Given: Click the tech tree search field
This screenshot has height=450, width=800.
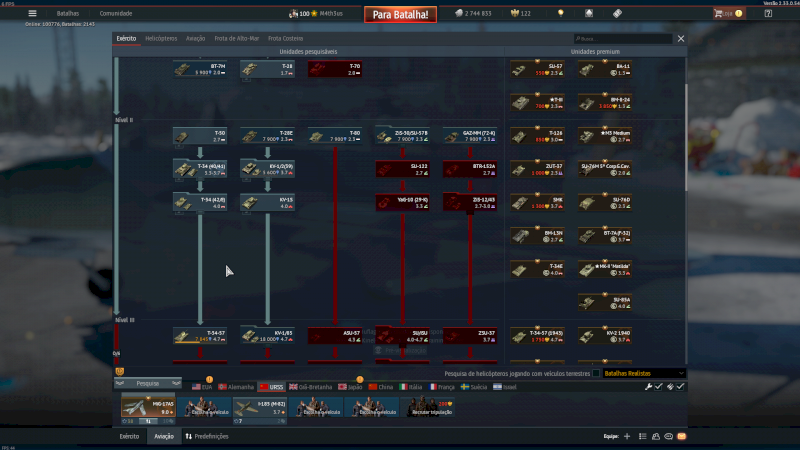Looking at the screenshot, I should pos(622,38).
